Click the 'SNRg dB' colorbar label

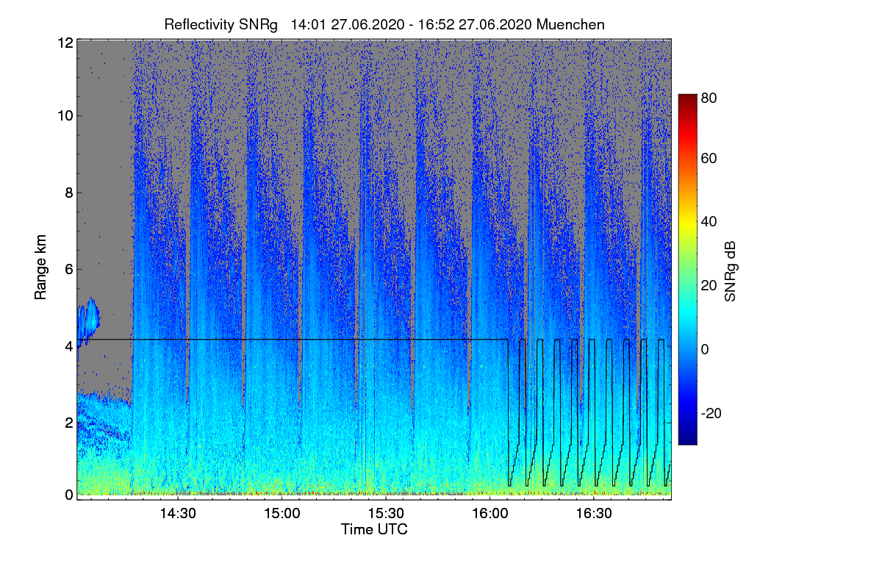point(730,270)
